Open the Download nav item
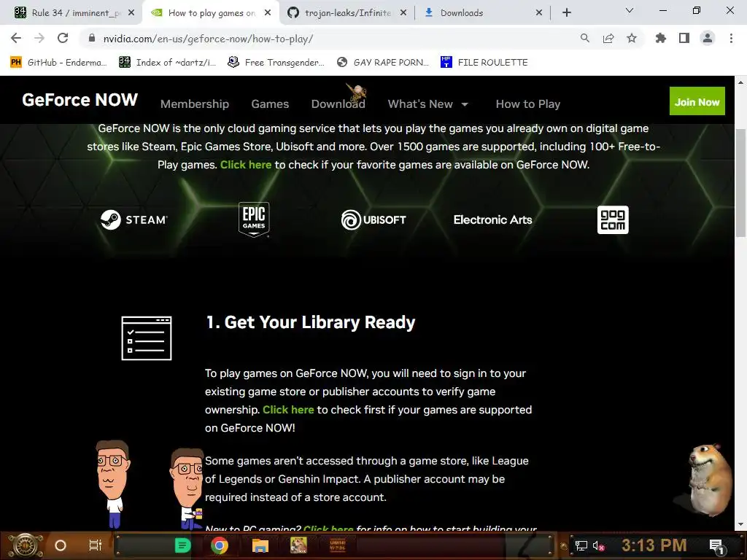747x560 pixels. pos(338,104)
